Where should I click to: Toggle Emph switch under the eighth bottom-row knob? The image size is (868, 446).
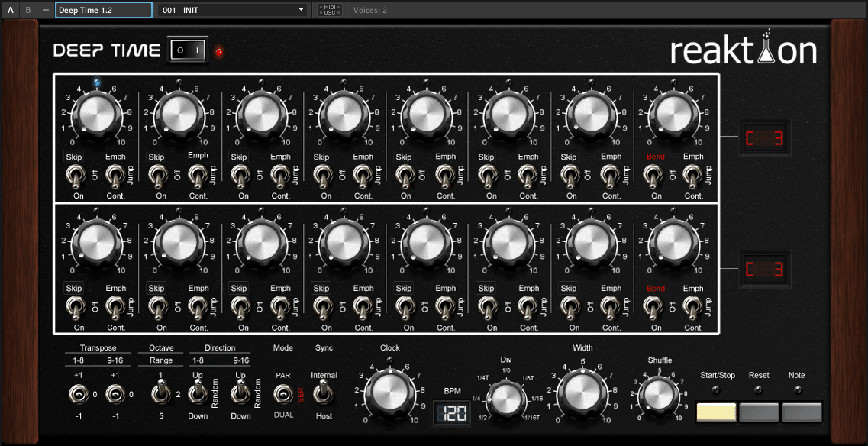pos(692,308)
